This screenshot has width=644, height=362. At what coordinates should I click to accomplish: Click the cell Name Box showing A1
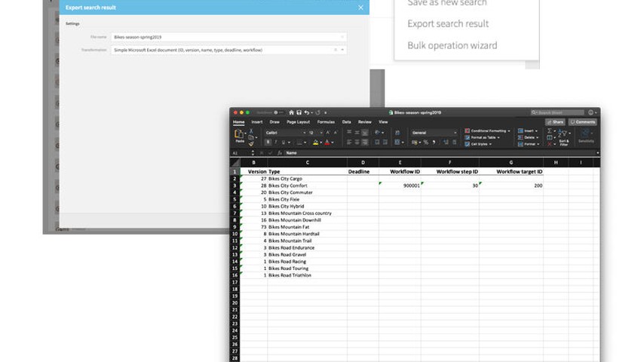241,153
